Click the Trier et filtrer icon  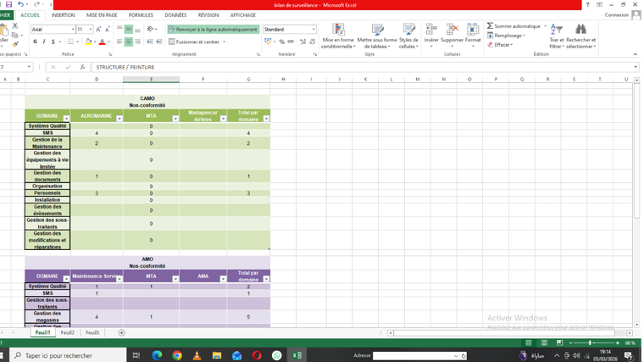[557, 30]
